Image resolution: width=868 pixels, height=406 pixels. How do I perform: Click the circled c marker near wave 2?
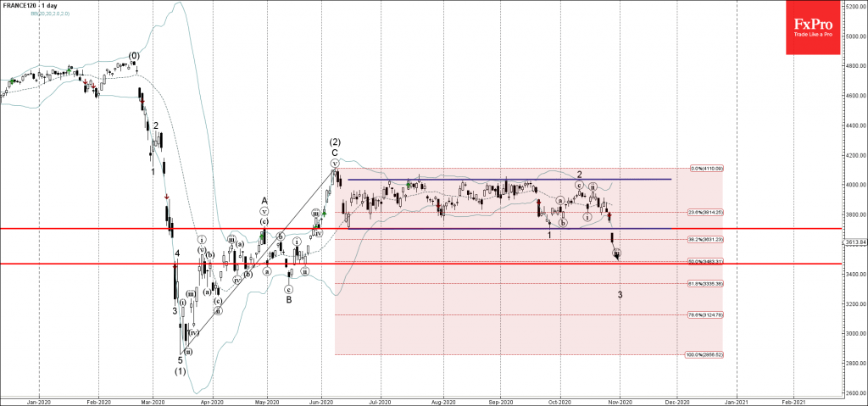[578, 185]
